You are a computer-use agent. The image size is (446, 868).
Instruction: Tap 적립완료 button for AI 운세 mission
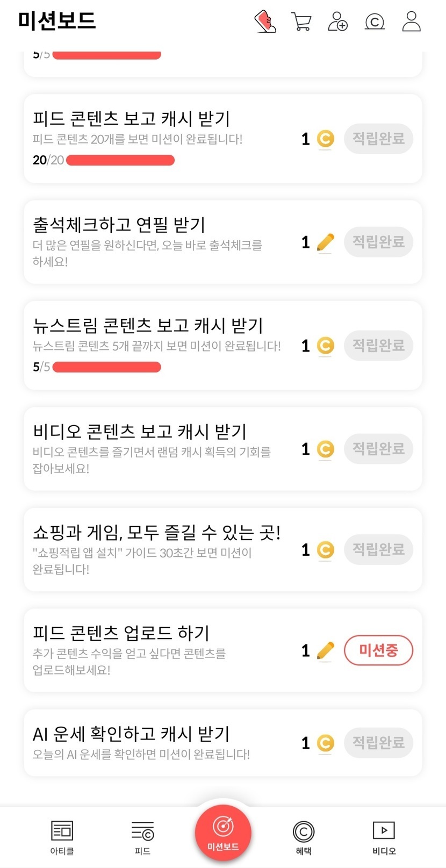point(378,743)
